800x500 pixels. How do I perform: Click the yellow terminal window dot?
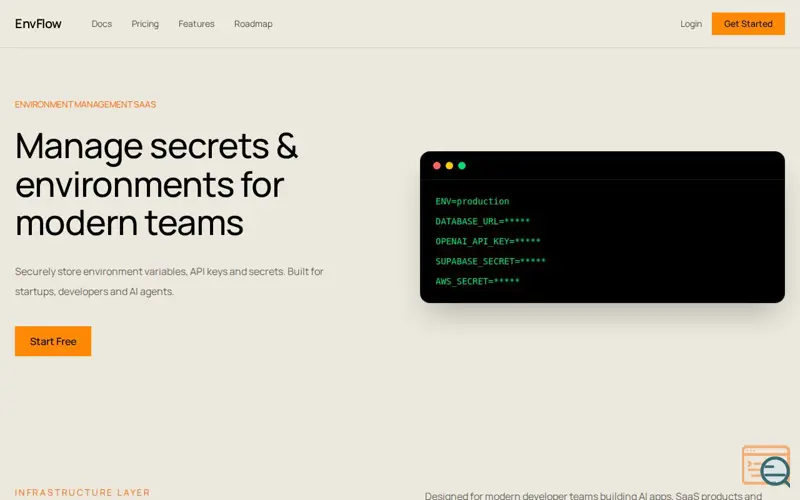pyautogui.click(x=449, y=165)
